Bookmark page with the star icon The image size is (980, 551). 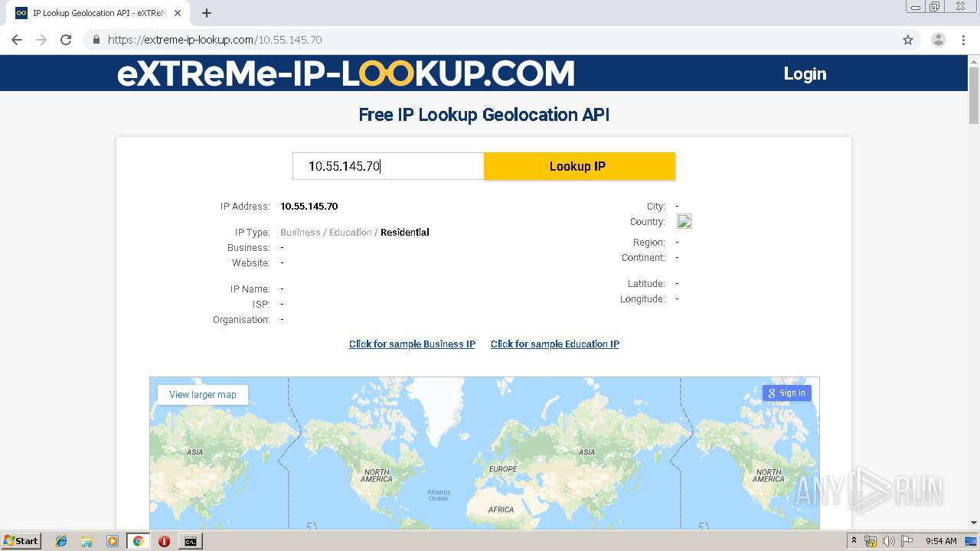[908, 40]
